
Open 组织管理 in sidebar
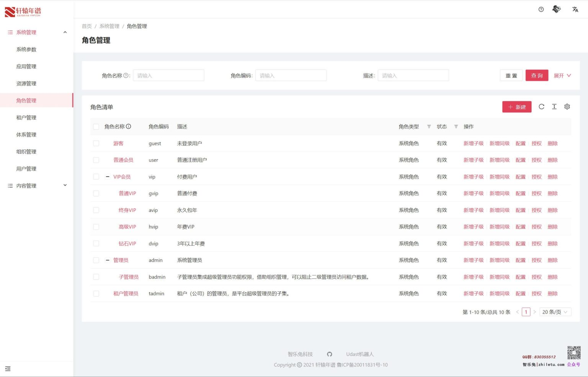[x=26, y=151]
